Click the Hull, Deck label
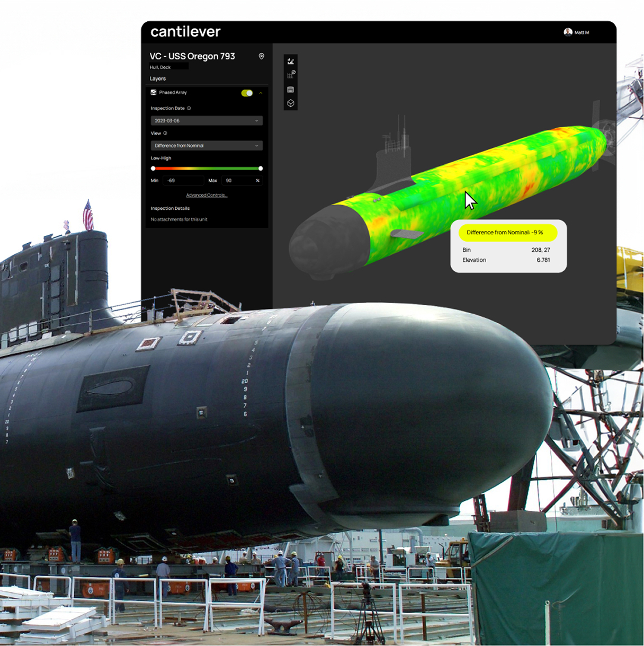644x646 pixels. pyautogui.click(x=160, y=67)
